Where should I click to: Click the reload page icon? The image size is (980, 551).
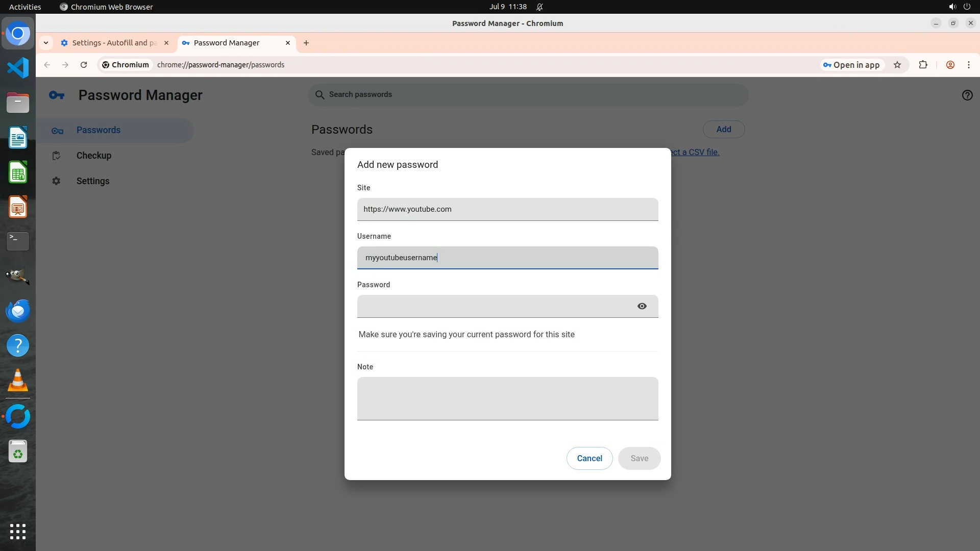point(84,65)
